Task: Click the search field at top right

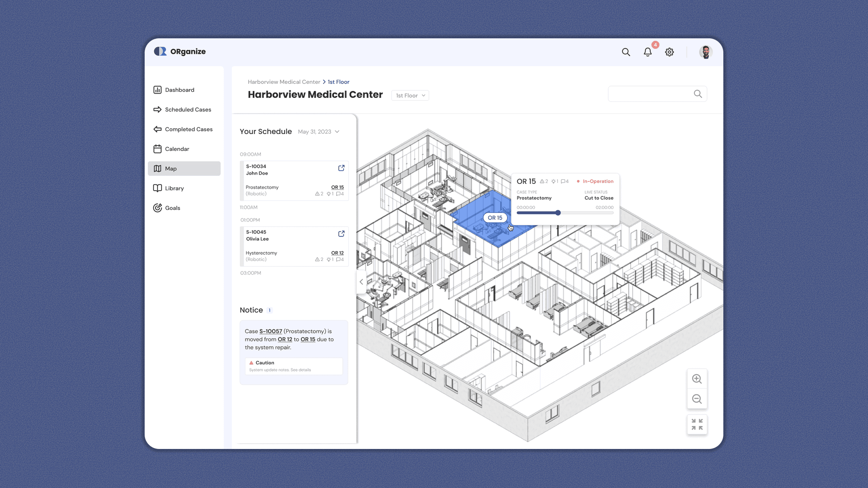Action: coord(657,94)
